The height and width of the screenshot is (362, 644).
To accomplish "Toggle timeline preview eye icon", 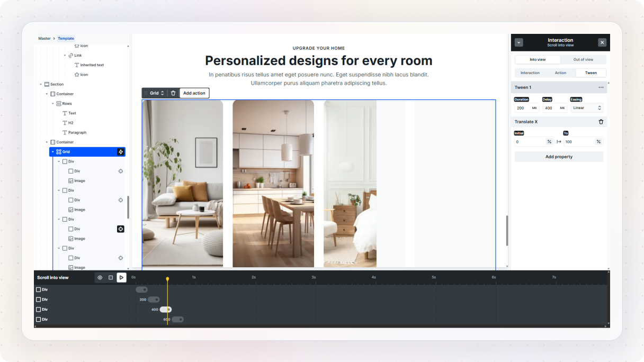I will click(100, 277).
